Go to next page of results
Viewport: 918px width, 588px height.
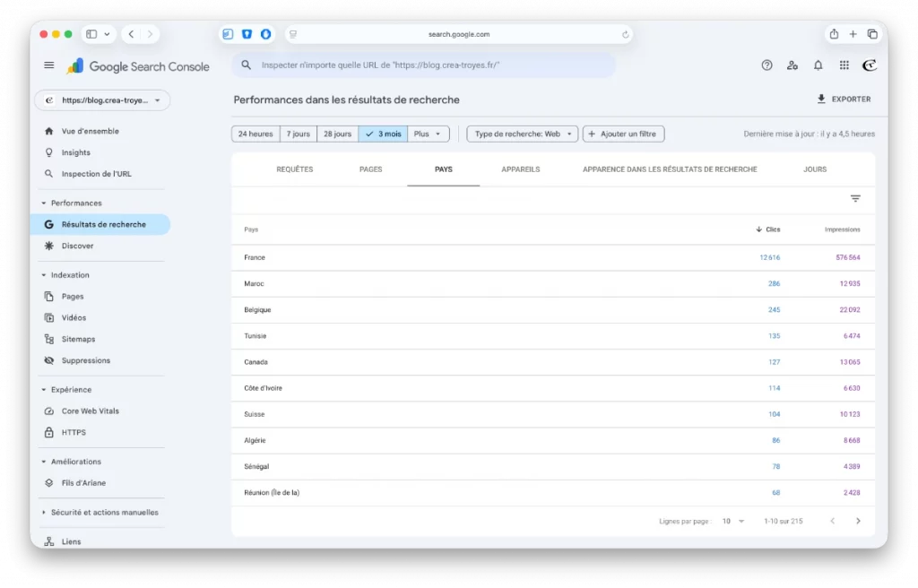tap(858, 521)
